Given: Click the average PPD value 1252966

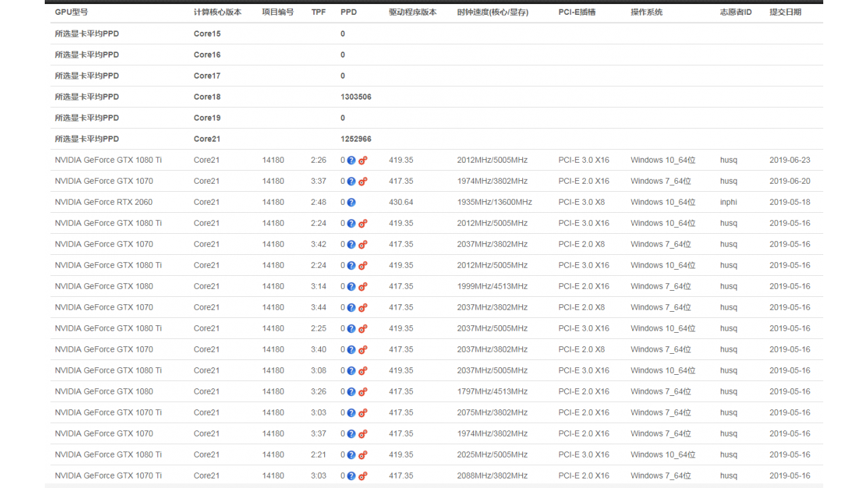Looking at the screenshot, I should point(356,139).
